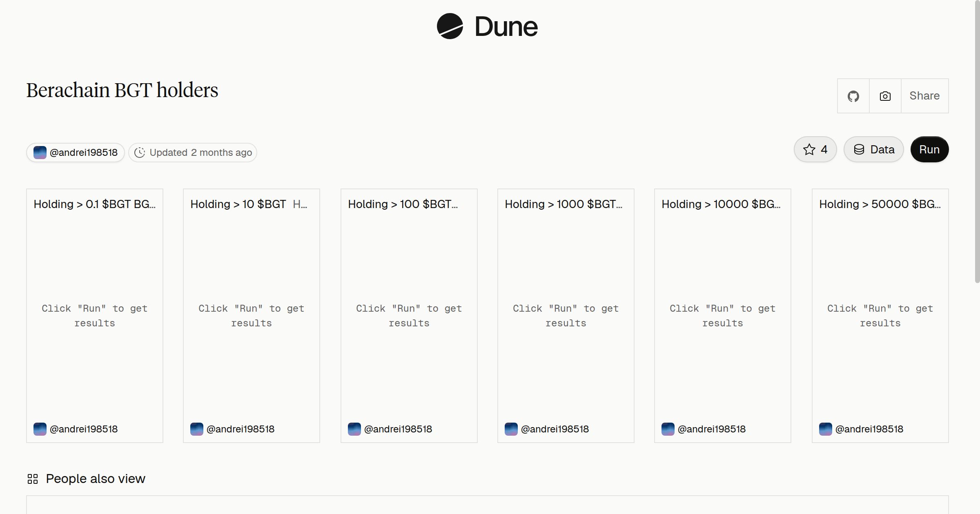980x514 pixels.
Task: Click 'Click "Run" to get results' in Holding > 0.1 card
Action: (x=94, y=316)
